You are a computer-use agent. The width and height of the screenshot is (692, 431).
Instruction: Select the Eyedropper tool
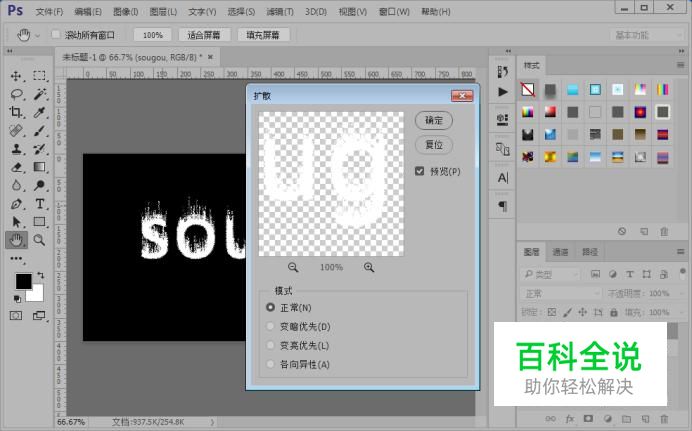39,112
